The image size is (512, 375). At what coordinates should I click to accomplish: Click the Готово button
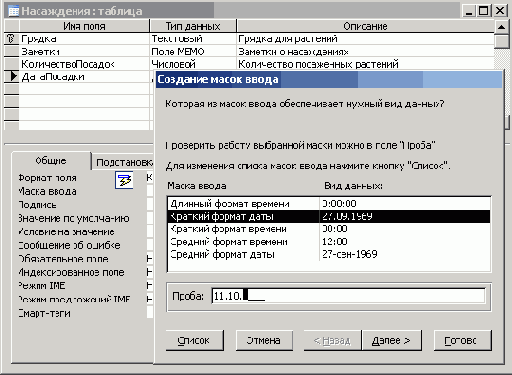(463, 340)
